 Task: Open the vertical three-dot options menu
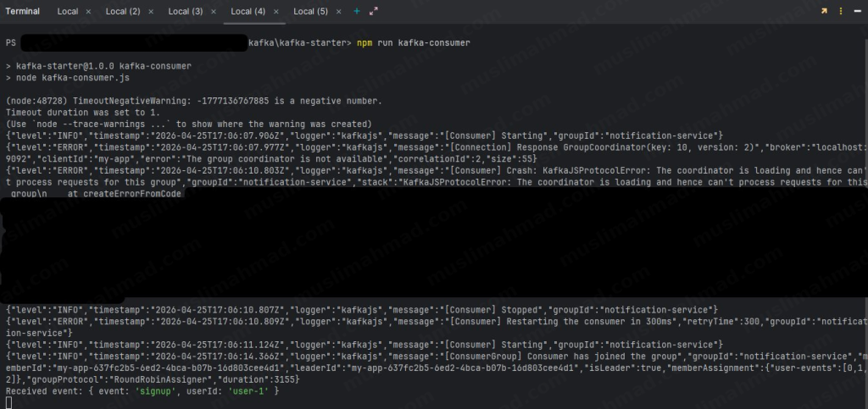841,11
